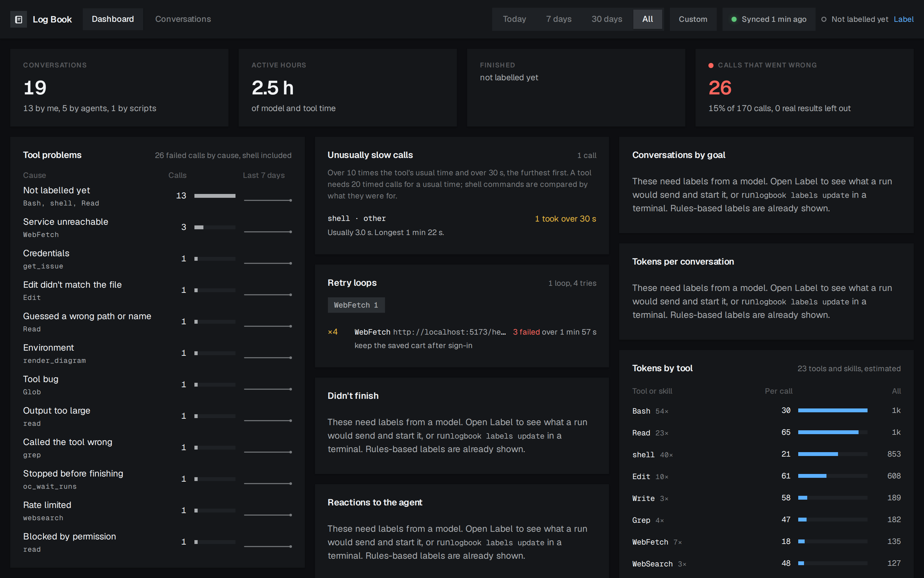The height and width of the screenshot is (578, 924).
Task: Select the Called the tool wrong row
Action: pos(157,448)
